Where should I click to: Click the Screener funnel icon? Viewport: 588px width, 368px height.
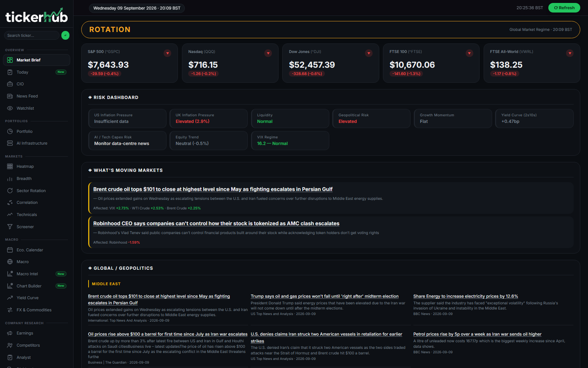pos(10,227)
